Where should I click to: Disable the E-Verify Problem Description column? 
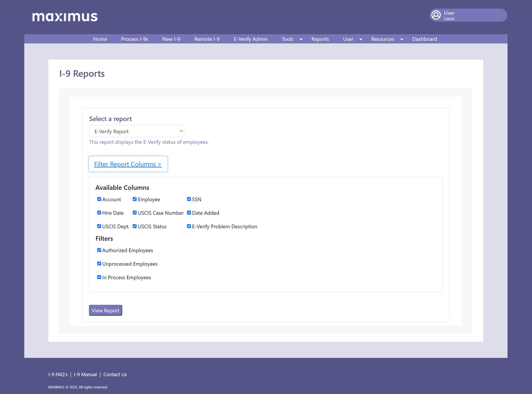coord(189,226)
